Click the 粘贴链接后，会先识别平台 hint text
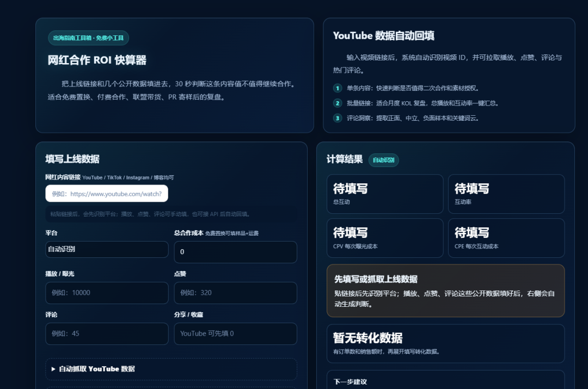588x389 pixels. (150, 214)
